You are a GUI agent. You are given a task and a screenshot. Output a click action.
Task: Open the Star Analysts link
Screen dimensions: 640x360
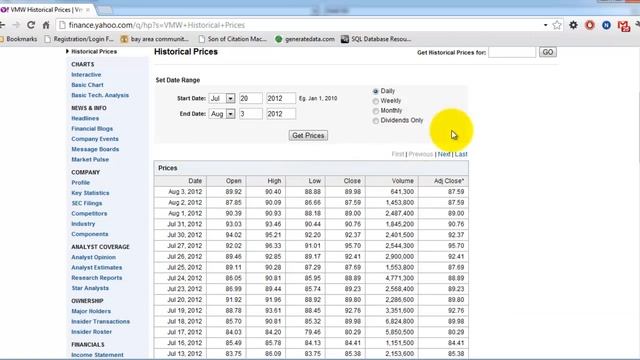90,288
